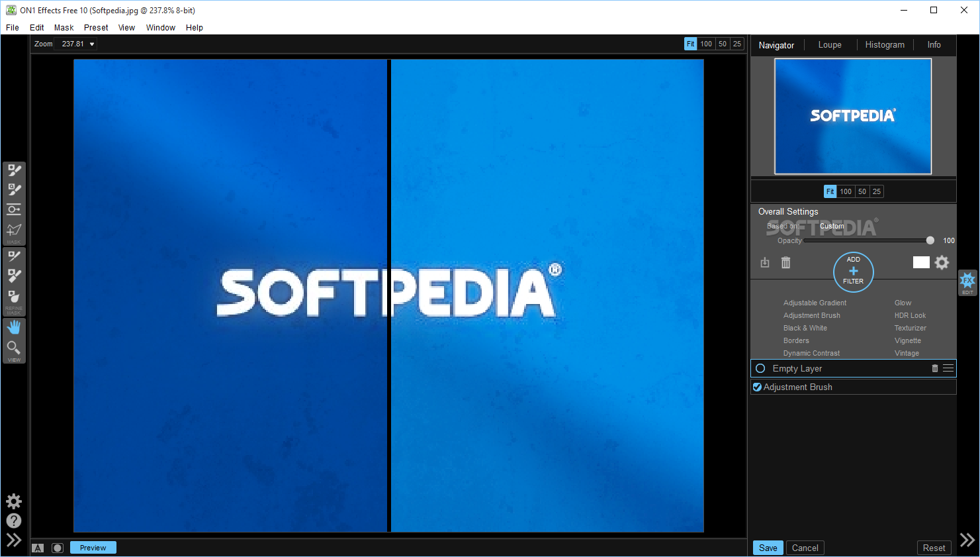Image resolution: width=980 pixels, height=557 pixels.
Task: Open the Mask menu
Action: 64,28
